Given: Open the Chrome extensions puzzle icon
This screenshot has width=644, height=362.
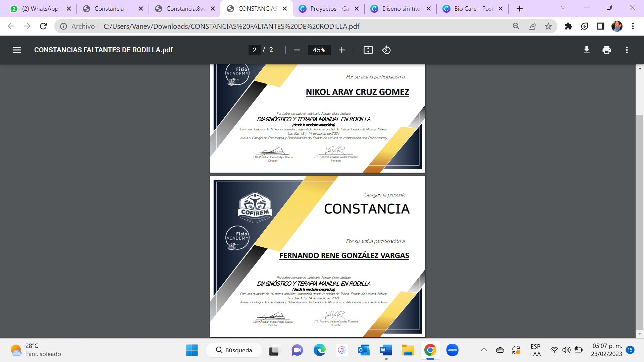Looking at the screenshot, I should 568,26.
